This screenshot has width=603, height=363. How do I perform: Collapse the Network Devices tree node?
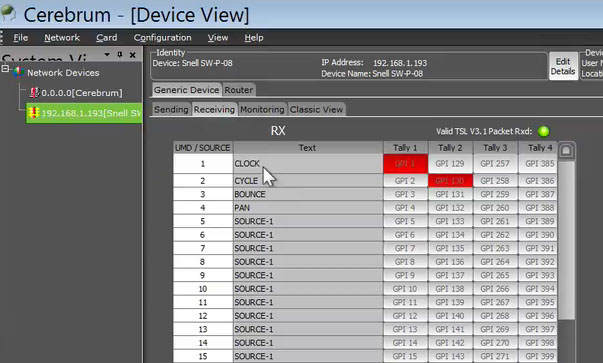point(5,69)
